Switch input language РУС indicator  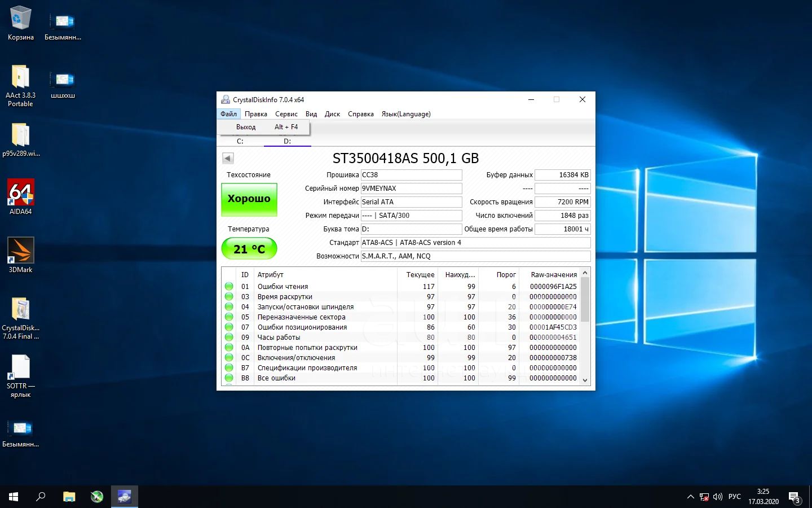tap(734, 497)
